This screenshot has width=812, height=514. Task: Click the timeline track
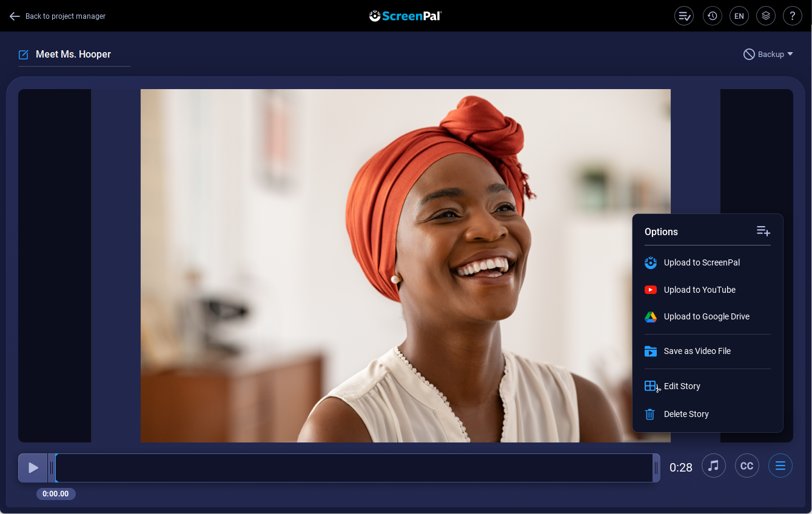354,468
